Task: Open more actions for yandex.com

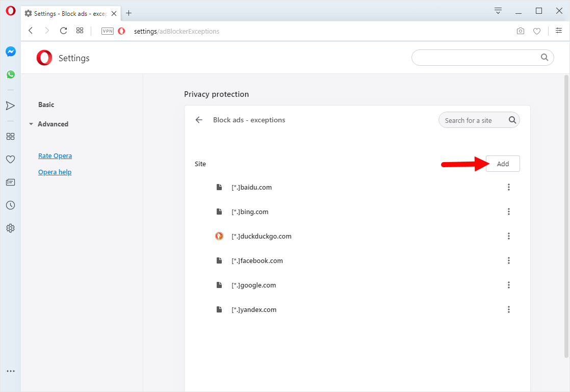Action: (509, 309)
